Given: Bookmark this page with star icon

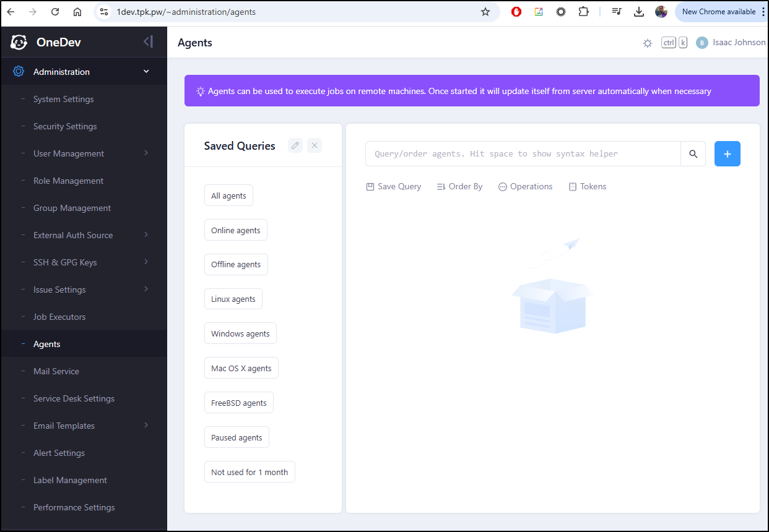Looking at the screenshot, I should pos(485,12).
